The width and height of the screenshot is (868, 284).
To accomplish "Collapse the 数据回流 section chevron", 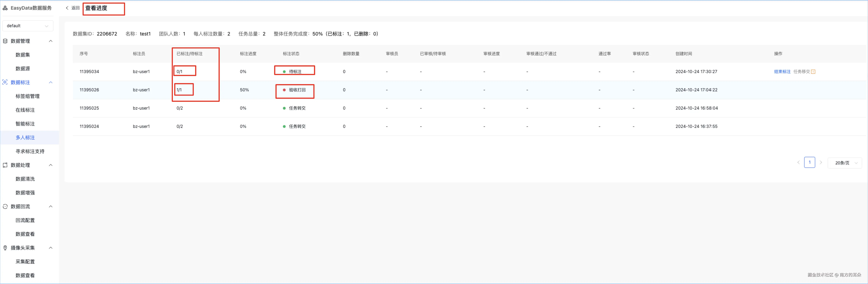I will tap(51, 206).
